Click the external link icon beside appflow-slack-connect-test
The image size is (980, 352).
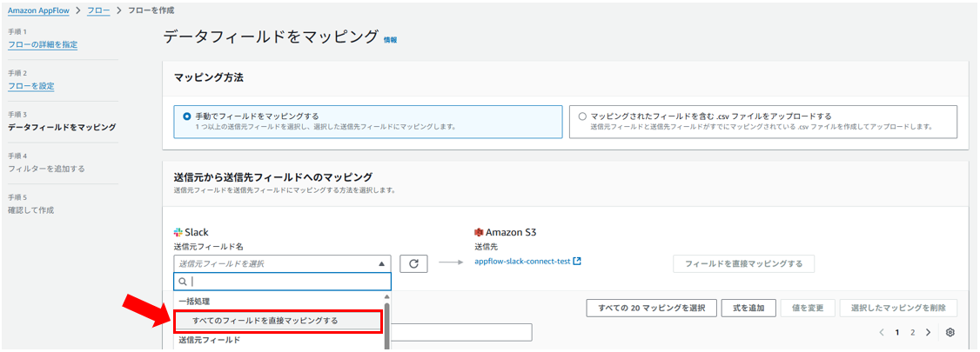click(578, 262)
